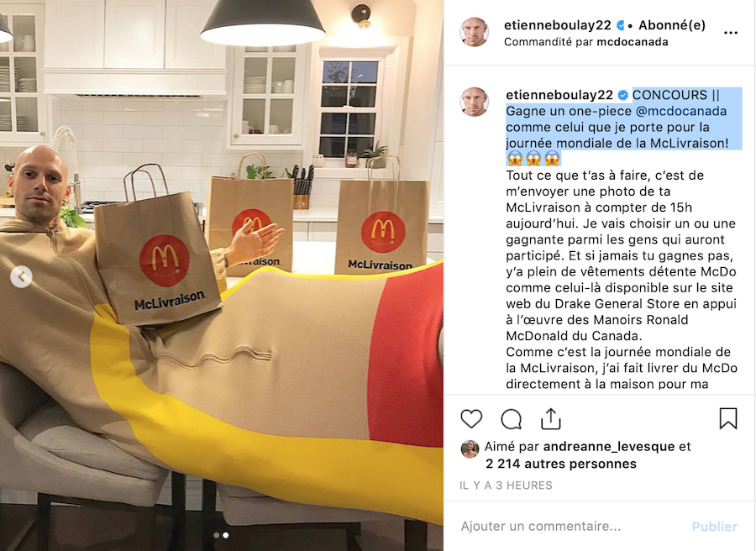Image resolution: width=756 pixels, height=551 pixels.
Task: Save the post with the bookmark icon
Action: pyautogui.click(x=728, y=418)
